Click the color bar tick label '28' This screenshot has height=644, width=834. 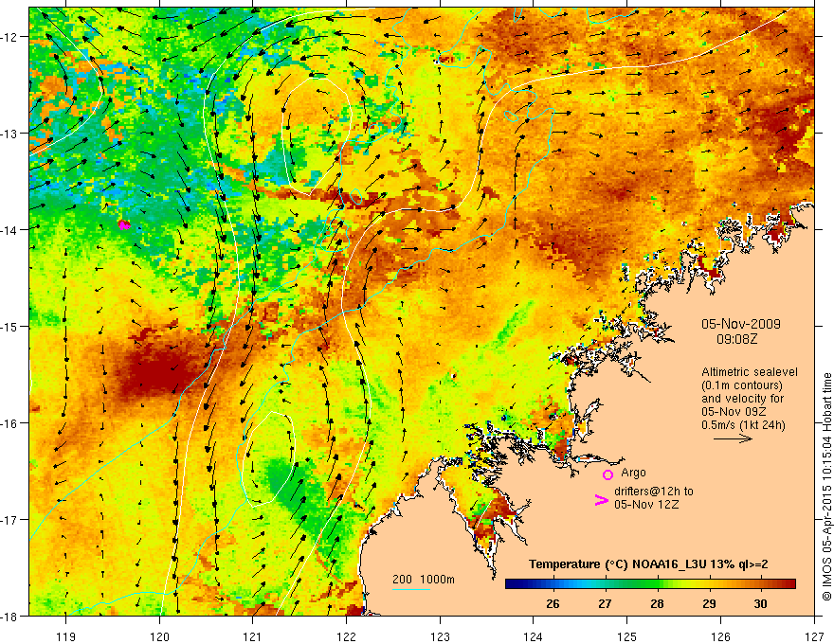point(657,603)
